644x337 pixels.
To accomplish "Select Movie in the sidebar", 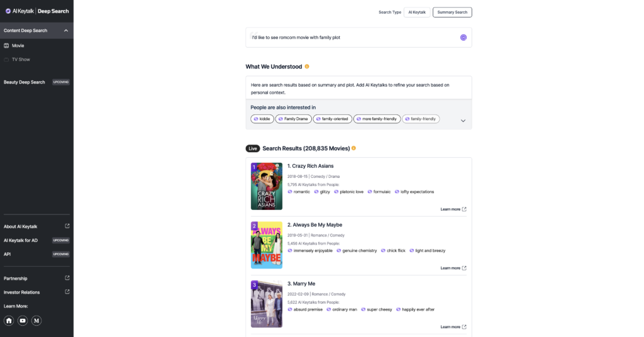I will (18, 45).
